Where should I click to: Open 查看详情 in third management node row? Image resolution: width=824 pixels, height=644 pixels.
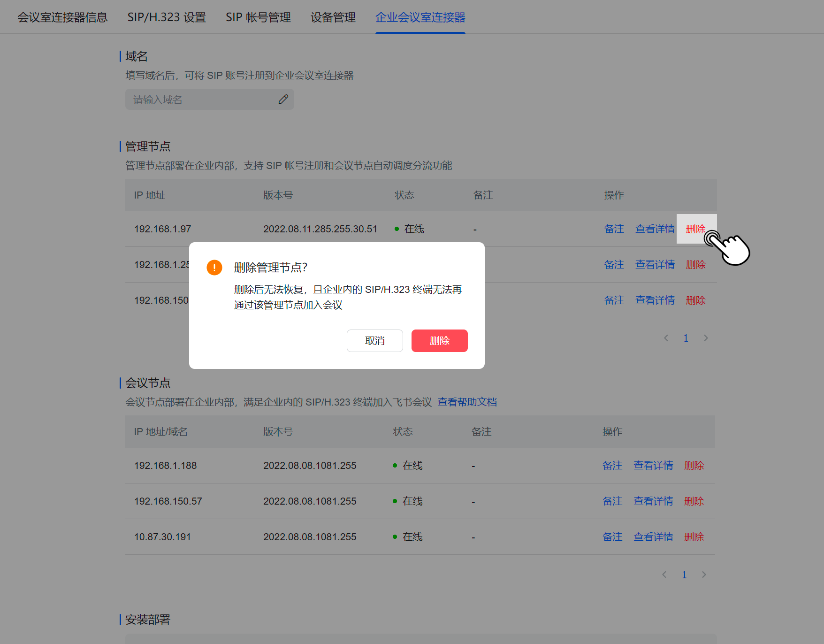(655, 300)
